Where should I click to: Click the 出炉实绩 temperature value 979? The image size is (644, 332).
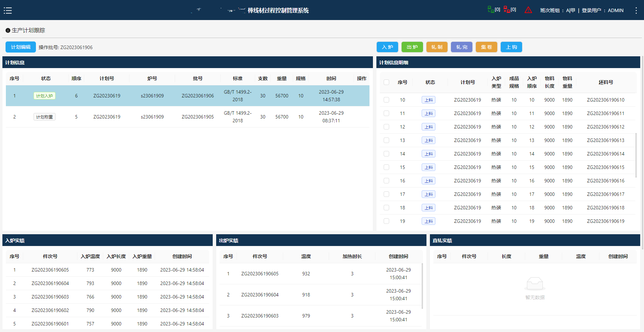coord(306,316)
